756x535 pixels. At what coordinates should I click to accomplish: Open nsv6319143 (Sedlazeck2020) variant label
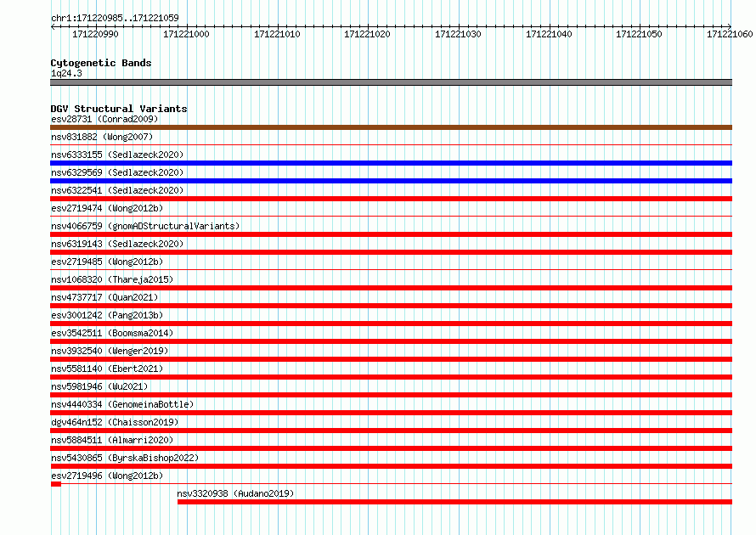click(117, 244)
